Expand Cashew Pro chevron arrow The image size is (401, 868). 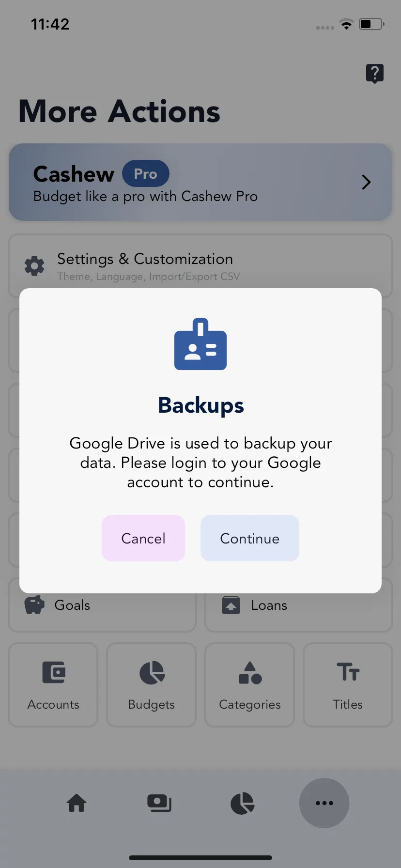point(366,182)
